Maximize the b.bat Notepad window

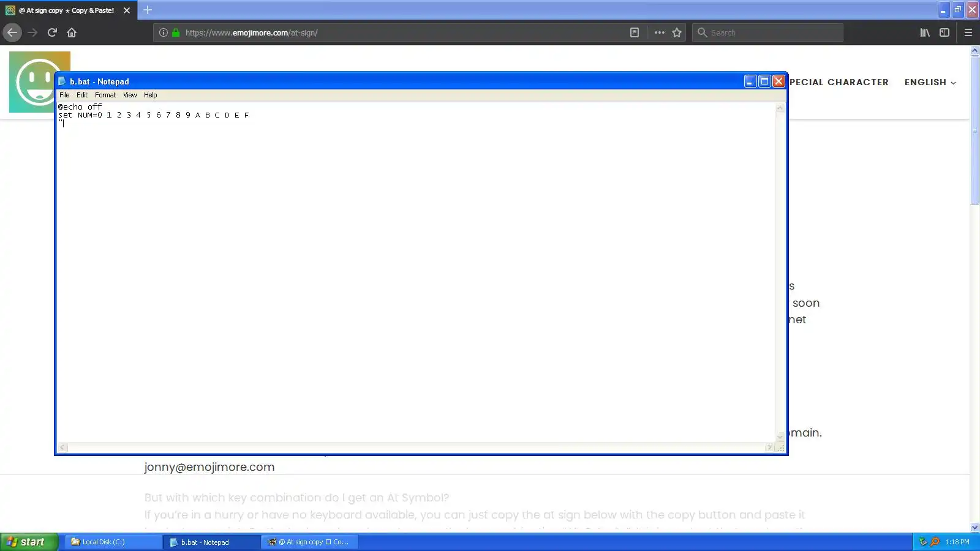(x=764, y=81)
